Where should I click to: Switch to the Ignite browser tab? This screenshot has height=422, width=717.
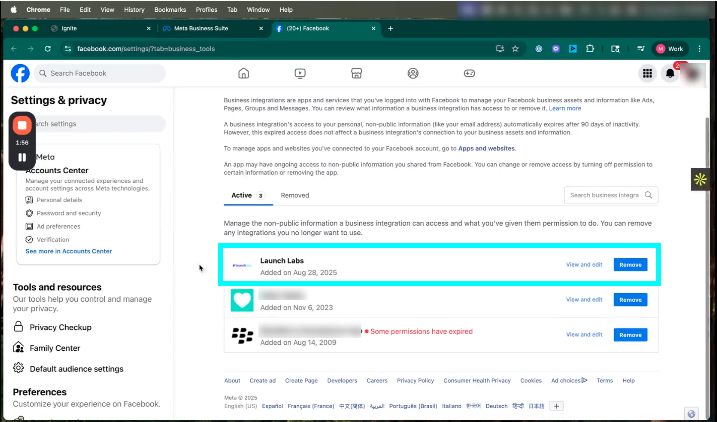[x=101, y=28]
